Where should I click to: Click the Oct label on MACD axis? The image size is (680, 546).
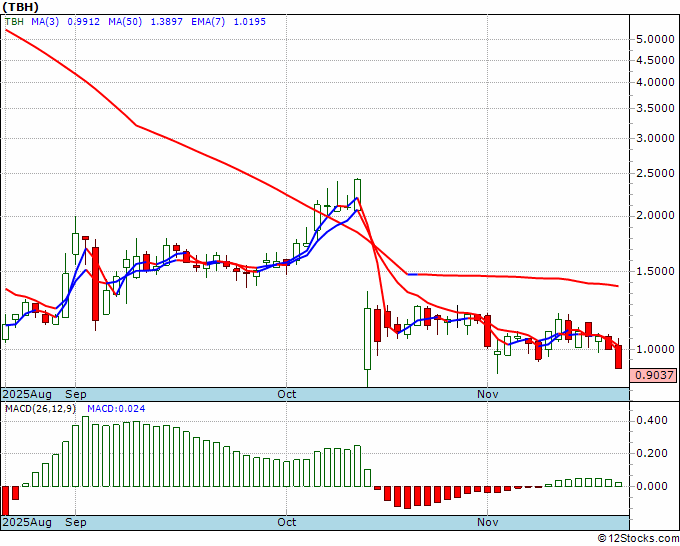(x=287, y=522)
